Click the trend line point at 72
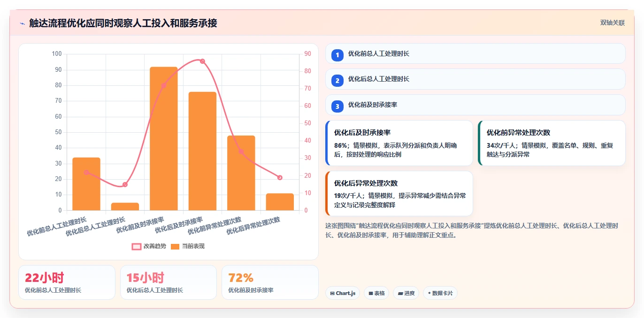Image resolution: width=644 pixels, height=318 pixels. 164,85
